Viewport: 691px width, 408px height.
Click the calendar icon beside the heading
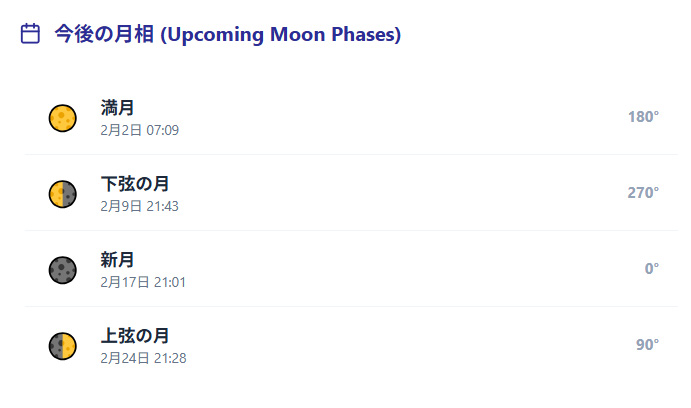pyautogui.click(x=30, y=34)
